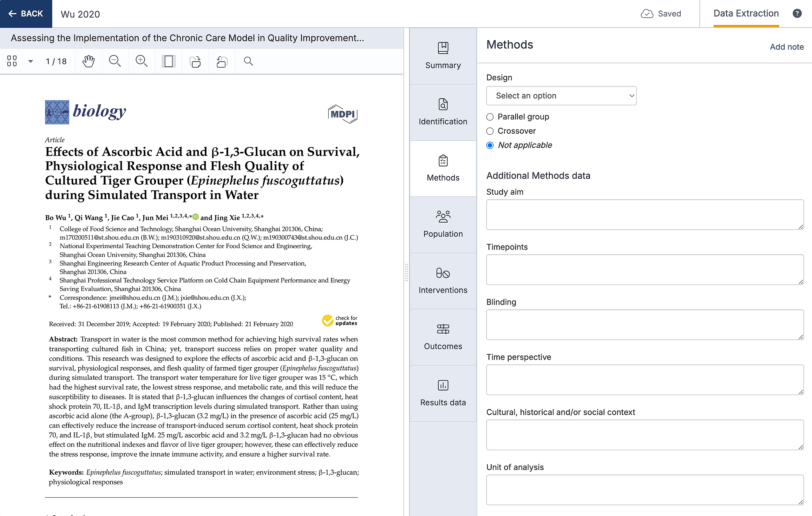Open the Design select dropdown
The image size is (812, 516).
pos(561,96)
